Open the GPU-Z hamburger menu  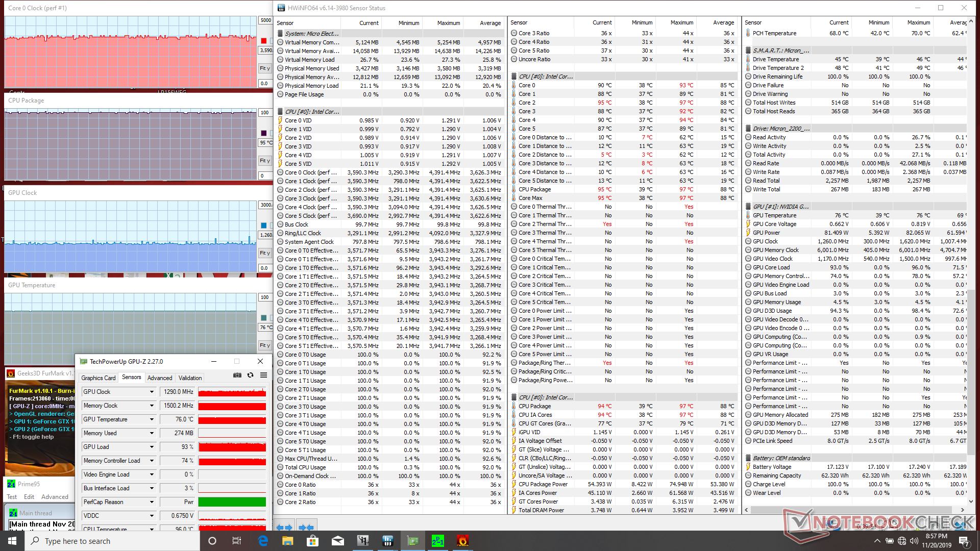[x=263, y=375]
